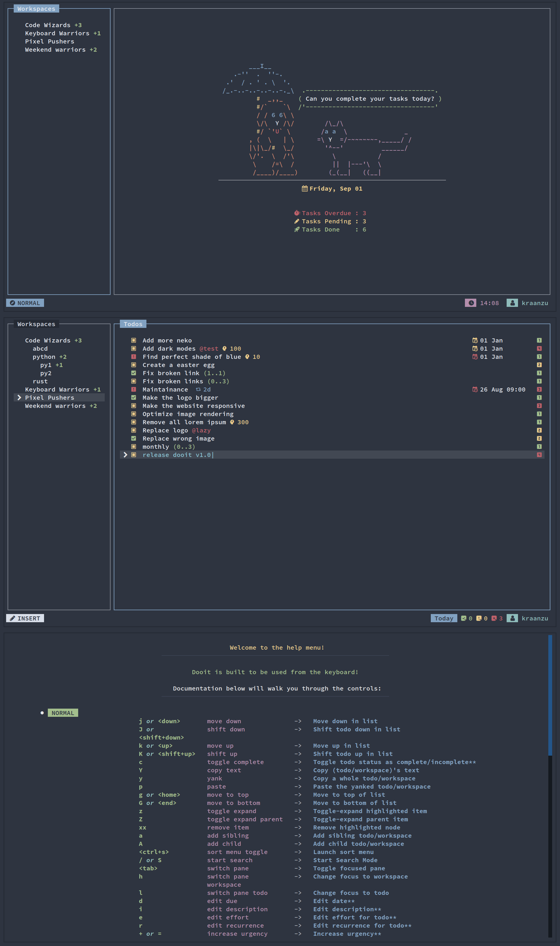Click the Today button in the status bar

point(444,618)
